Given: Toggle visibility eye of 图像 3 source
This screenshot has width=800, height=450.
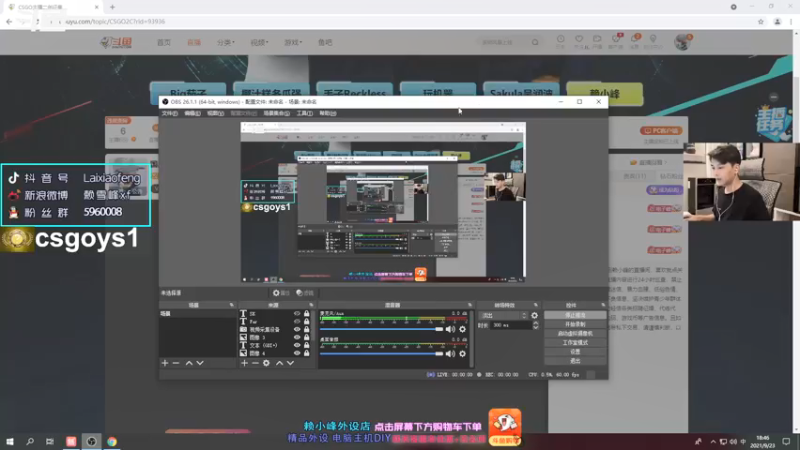Looking at the screenshot, I should coord(297,337).
